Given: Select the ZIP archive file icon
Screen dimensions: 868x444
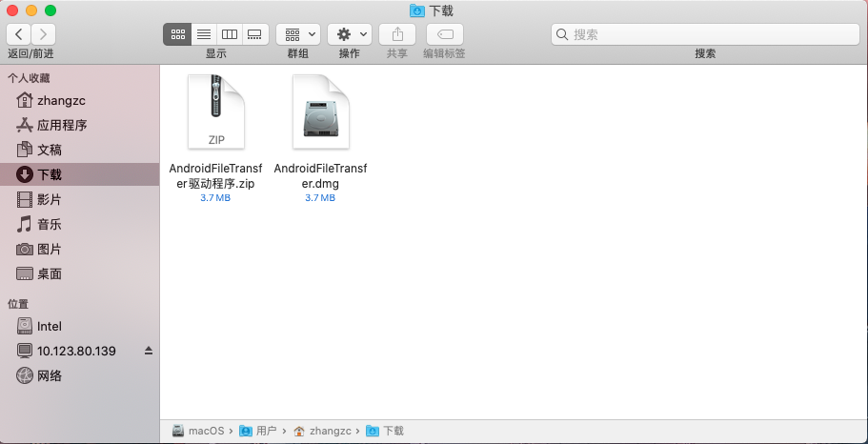Looking at the screenshot, I should [216, 111].
